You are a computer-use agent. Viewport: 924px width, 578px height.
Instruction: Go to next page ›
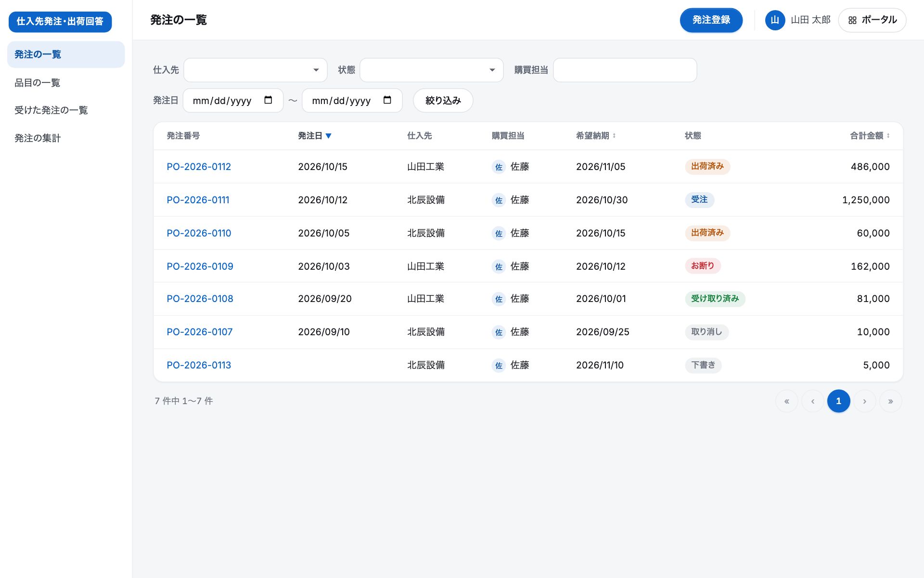coord(865,401)
